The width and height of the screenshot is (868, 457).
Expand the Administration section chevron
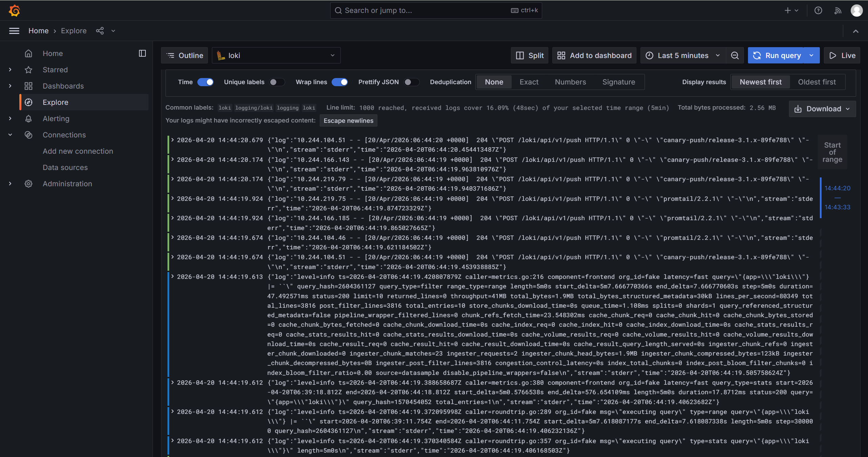10,184
